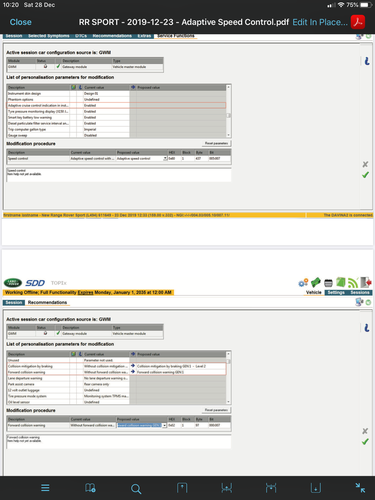This screenshot has width=375, height=500.
Task: Click Reset parameters above Forward collision warning row
Action: 216,410
